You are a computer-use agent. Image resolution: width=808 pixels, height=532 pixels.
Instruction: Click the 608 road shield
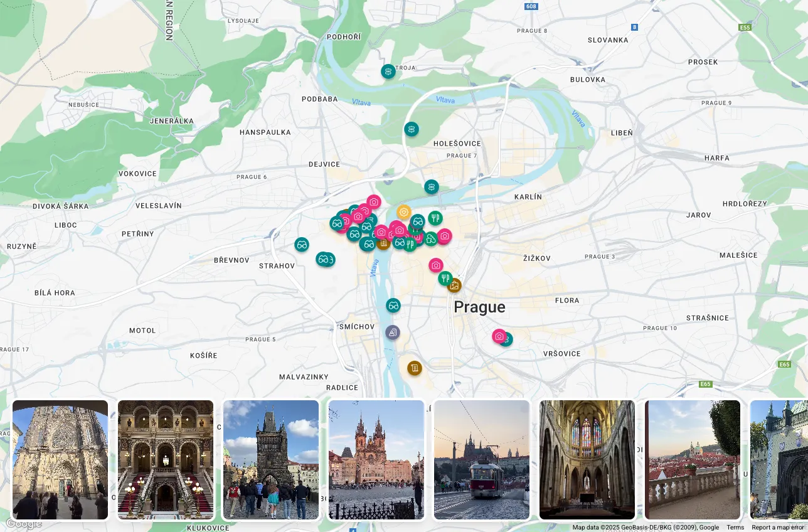pos(531,6)
